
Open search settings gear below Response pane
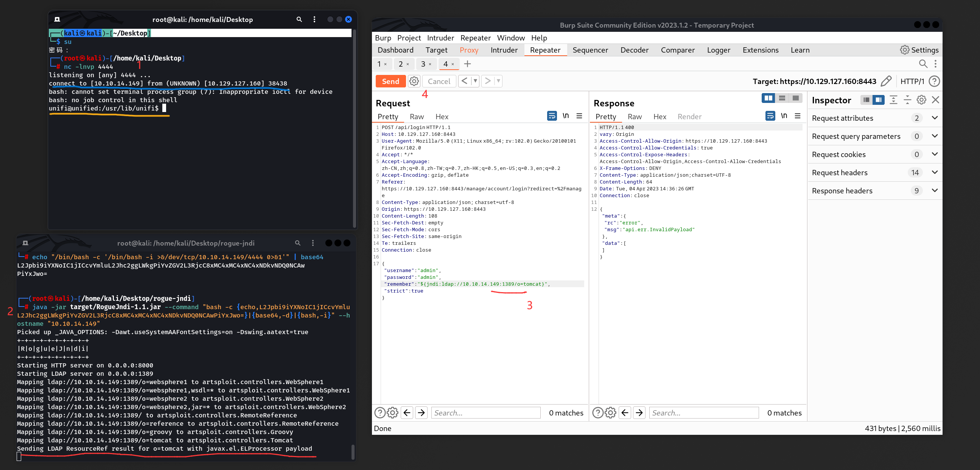(610, 412)
